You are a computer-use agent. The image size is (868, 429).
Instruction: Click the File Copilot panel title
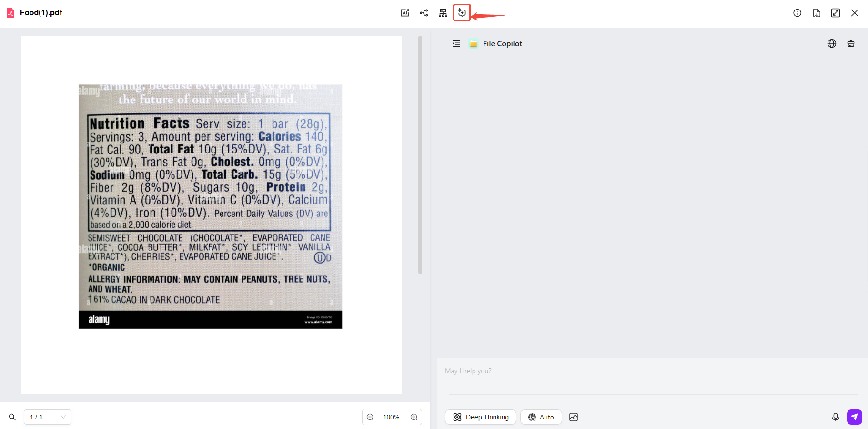pos(503,43)
